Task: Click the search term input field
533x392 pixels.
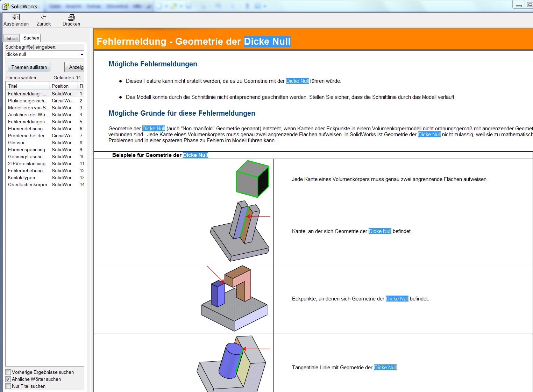Action: [42, 54]
